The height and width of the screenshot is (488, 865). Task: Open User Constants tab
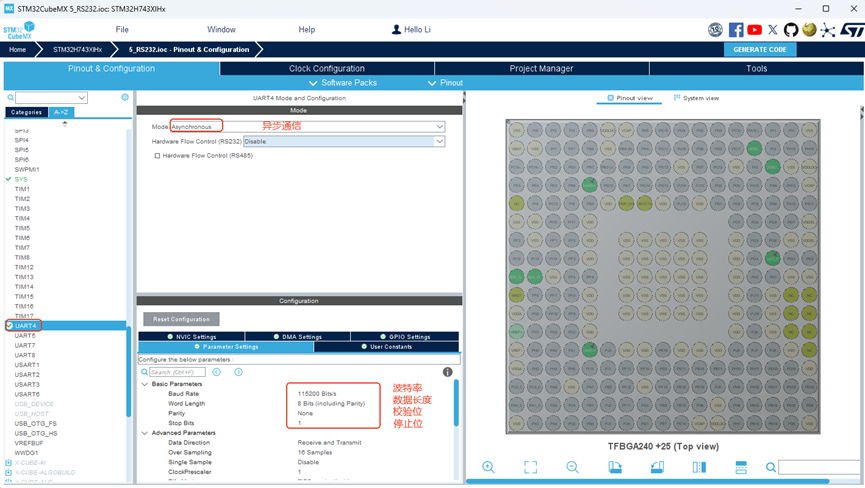[x=386, y=346]
